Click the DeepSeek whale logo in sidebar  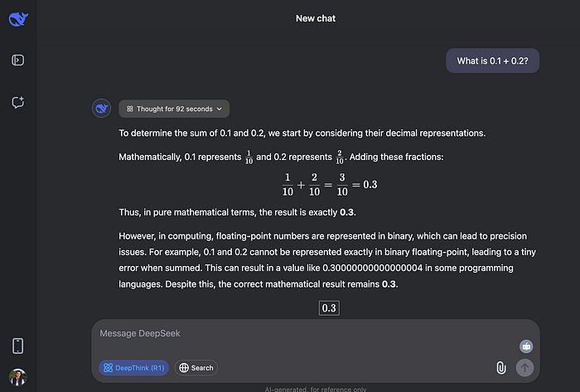tap(18, 19)
